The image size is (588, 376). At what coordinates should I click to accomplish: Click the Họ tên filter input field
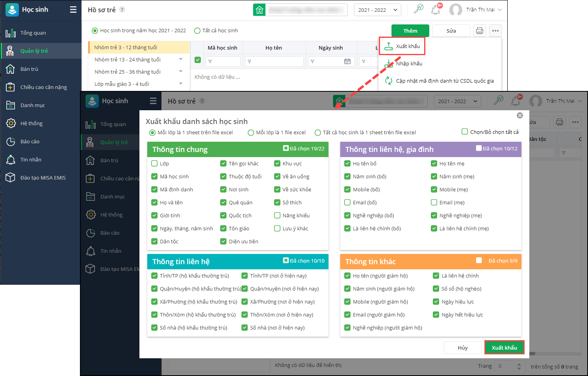(274, 61)
